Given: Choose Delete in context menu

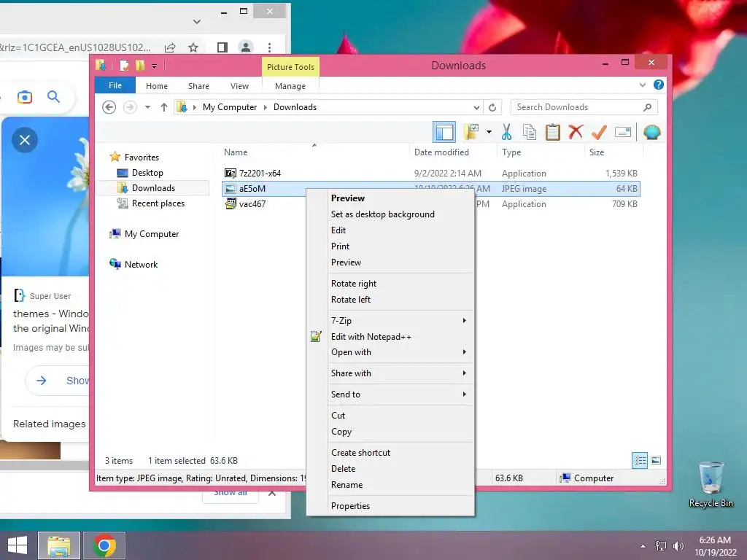Looking at the screenshot, I should click(x=390, y=469).
